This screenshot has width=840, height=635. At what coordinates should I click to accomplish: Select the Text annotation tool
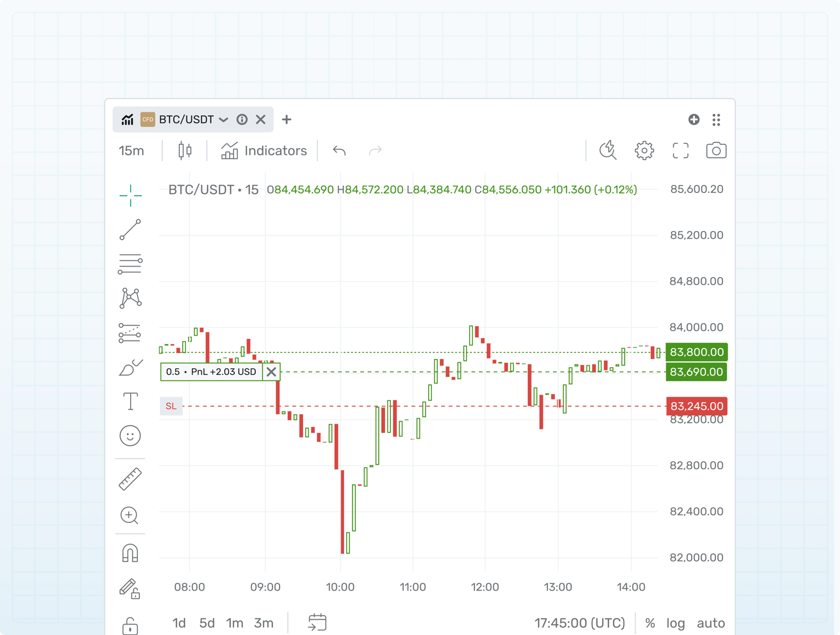coord(130,402)
